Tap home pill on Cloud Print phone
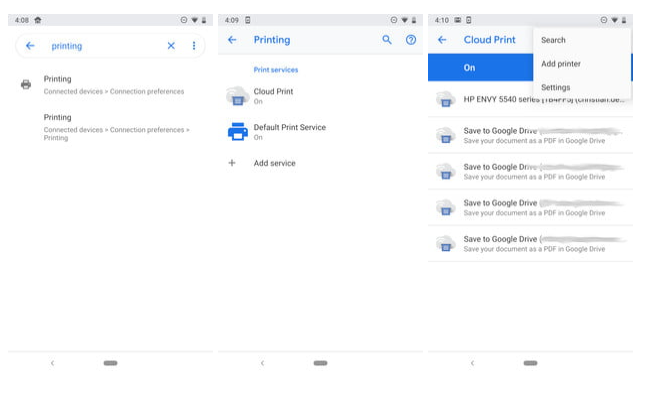Screen dimensions: 652x409 (530, 363)
